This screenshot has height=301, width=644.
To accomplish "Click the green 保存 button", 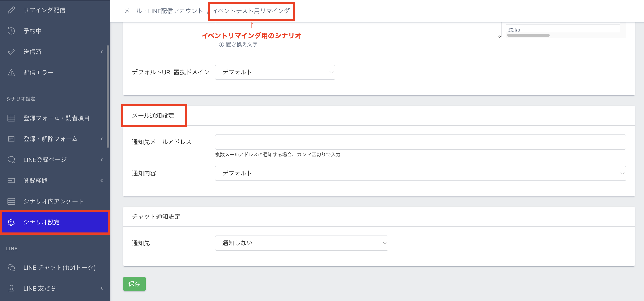I will click(x=134, y=284).
